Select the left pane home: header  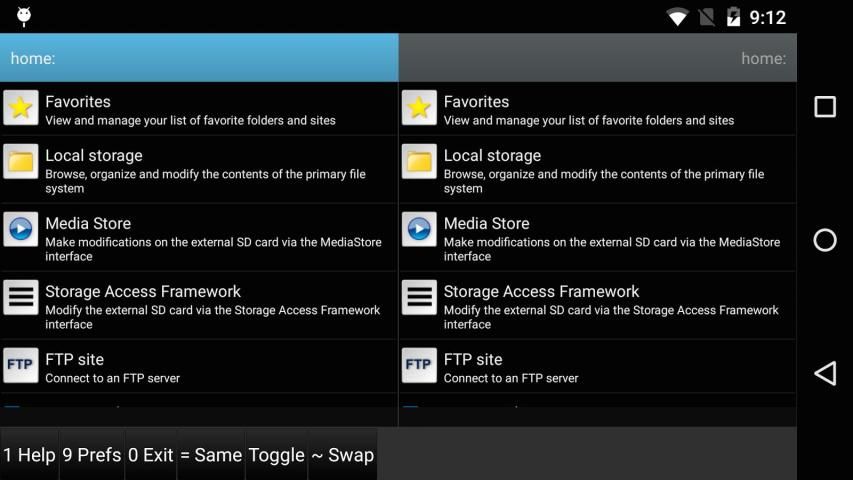199,58
